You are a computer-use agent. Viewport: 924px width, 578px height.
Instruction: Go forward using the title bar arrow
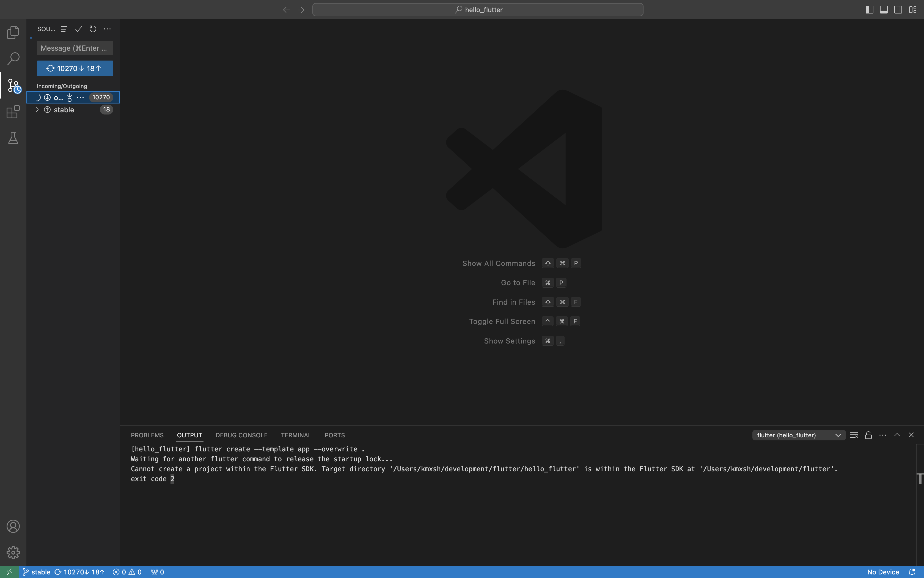[x=301, y=10]
